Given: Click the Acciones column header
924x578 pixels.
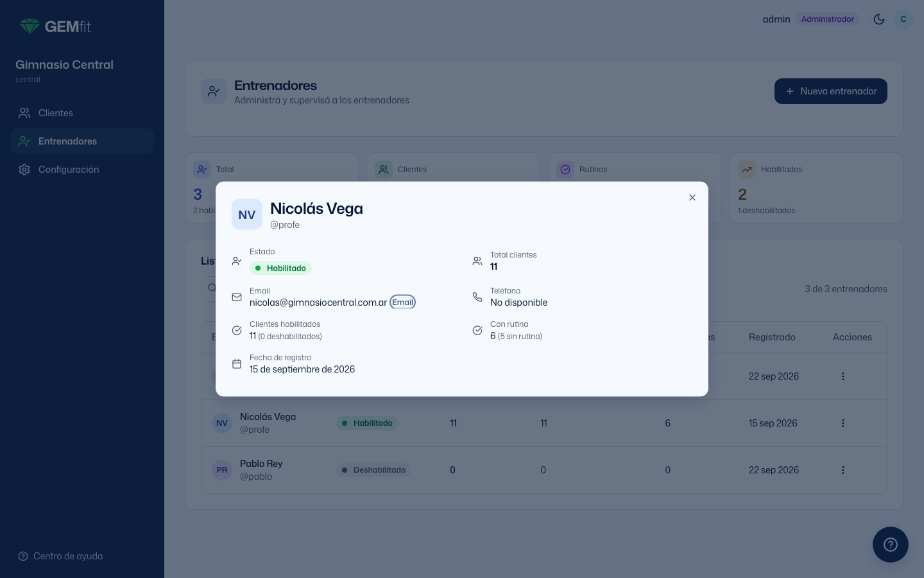Looking at the screenshot, I should (852, 337).
